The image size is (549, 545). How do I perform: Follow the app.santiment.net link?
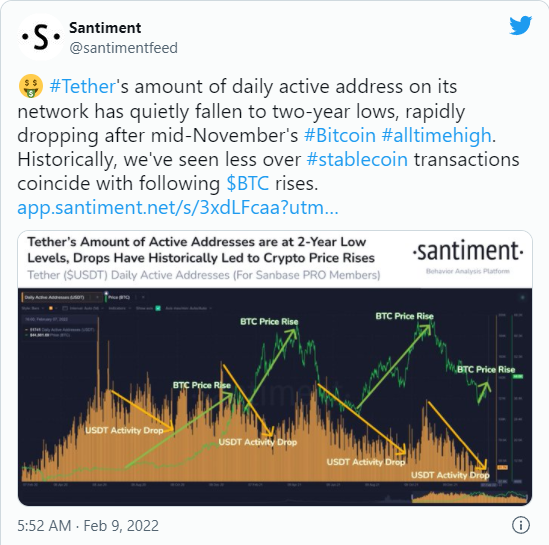[x=178, y=207]
